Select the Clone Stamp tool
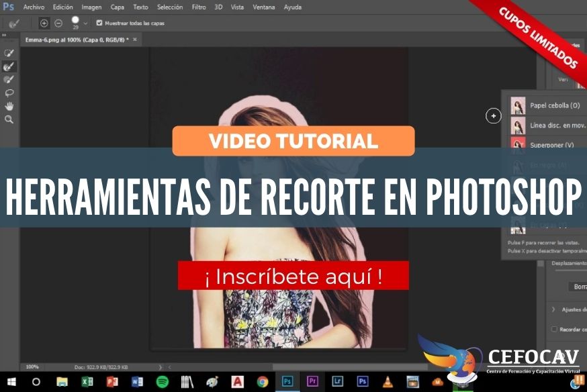Screen dimensions: 587x392 tap(8, 79)
